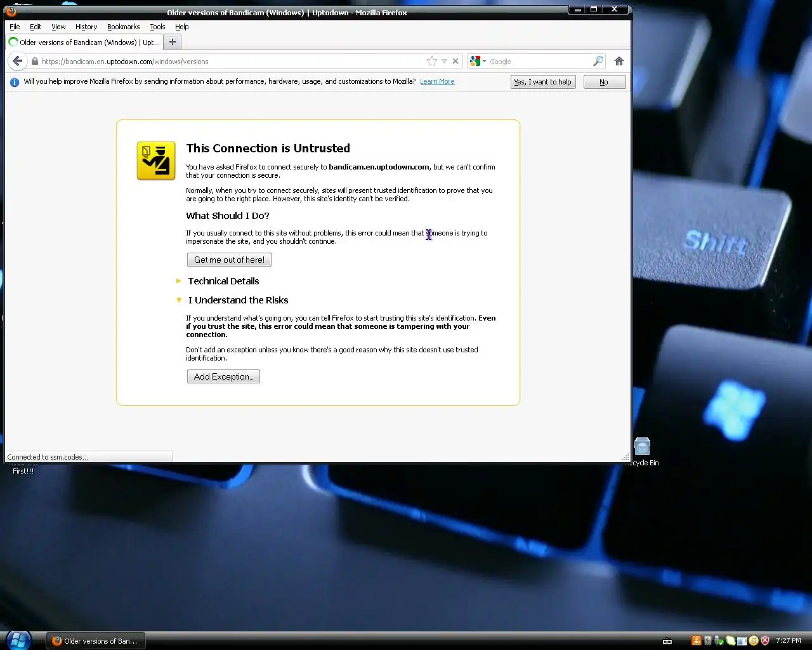Click the heading This Connection is Untrusted
812x650 pixels.
tap(268, 148)
